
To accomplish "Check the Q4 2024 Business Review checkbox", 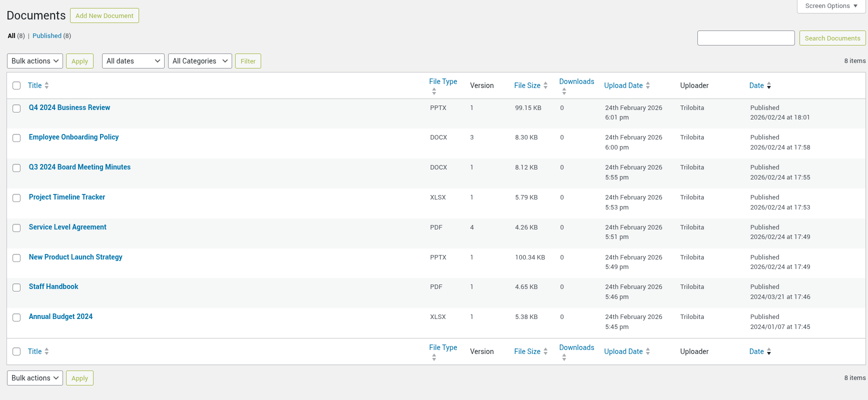I will pyautogui.click(x=17, y=108).
